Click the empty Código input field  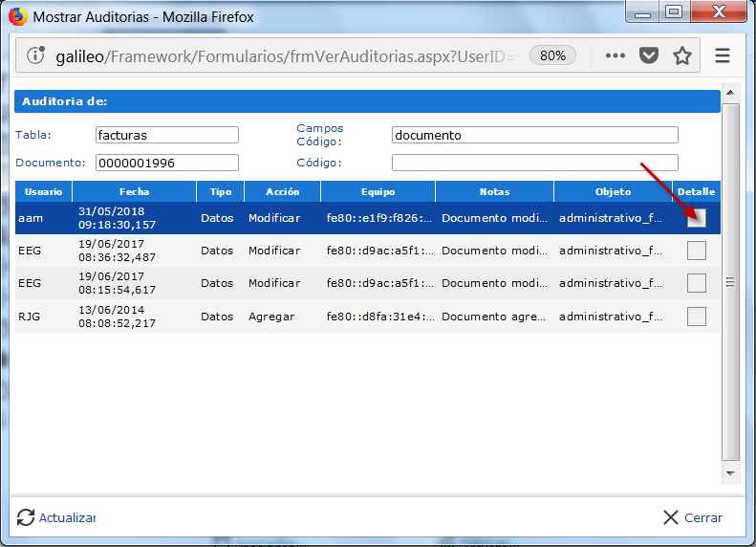point(535,163)
